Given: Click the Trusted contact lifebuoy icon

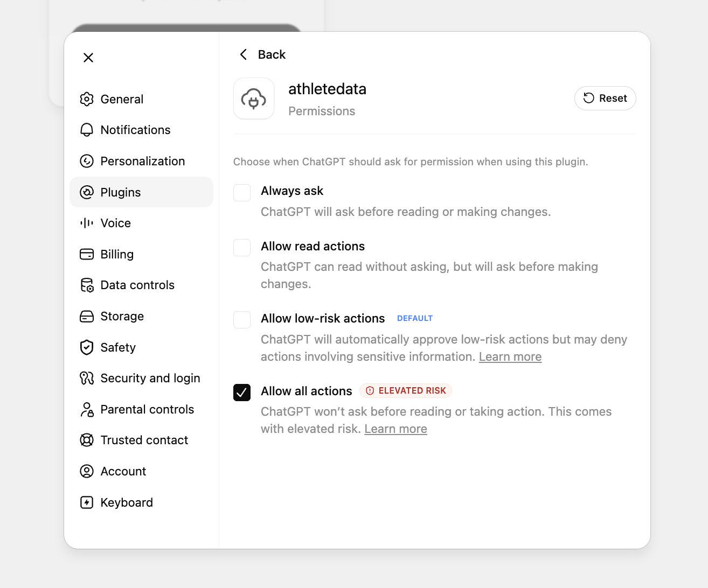Looking at the screenshot, I should [x=87, y=440].
